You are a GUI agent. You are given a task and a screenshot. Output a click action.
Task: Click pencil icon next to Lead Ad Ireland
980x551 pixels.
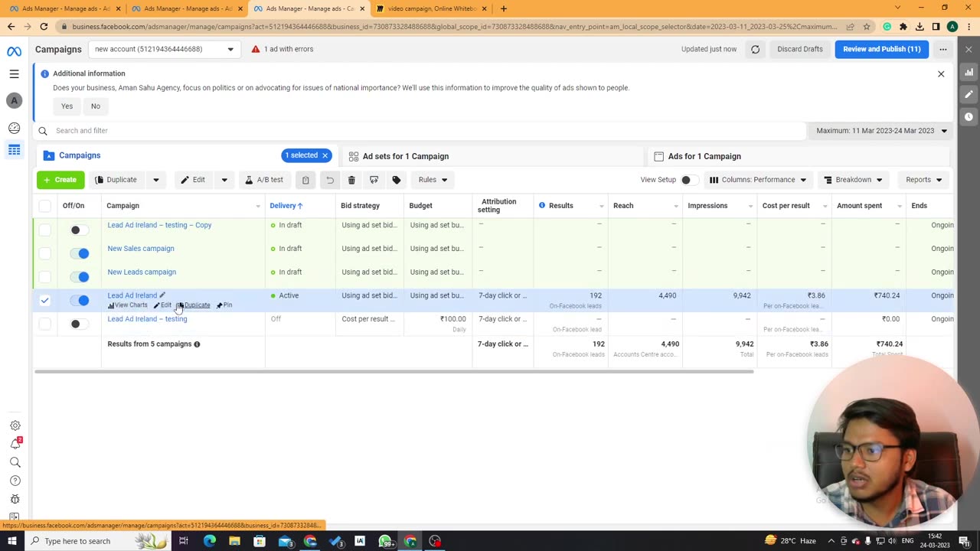click(x=162, y=295)
